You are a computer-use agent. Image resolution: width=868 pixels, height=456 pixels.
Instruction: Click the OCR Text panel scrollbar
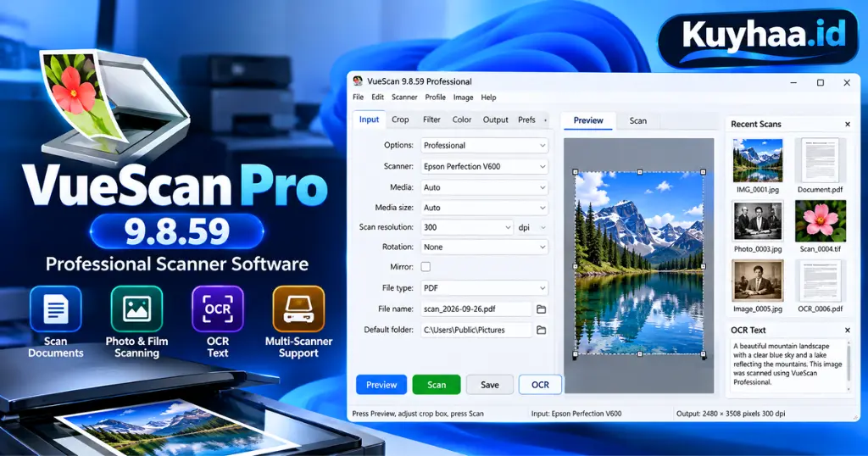coord(849,365)
